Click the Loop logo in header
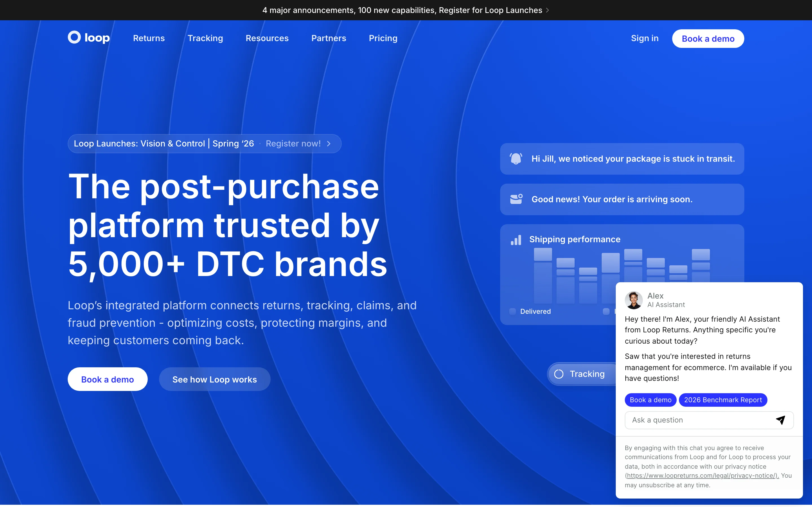The height and width of the screenshot is (507, 812). [x=89, y=37]
